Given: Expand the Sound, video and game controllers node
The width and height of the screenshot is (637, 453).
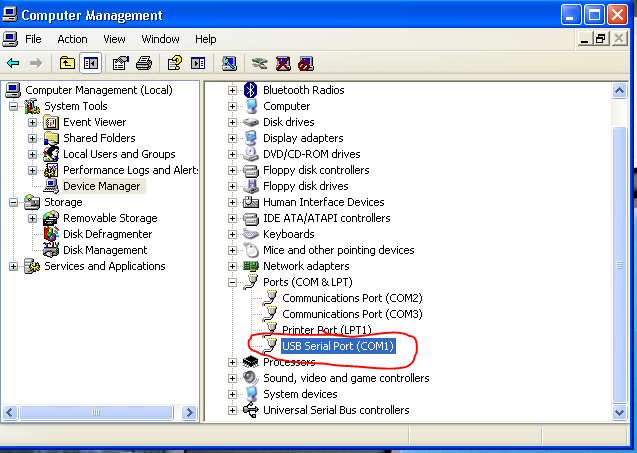Looking at the screenshot, I should click(x=232, y=378).
